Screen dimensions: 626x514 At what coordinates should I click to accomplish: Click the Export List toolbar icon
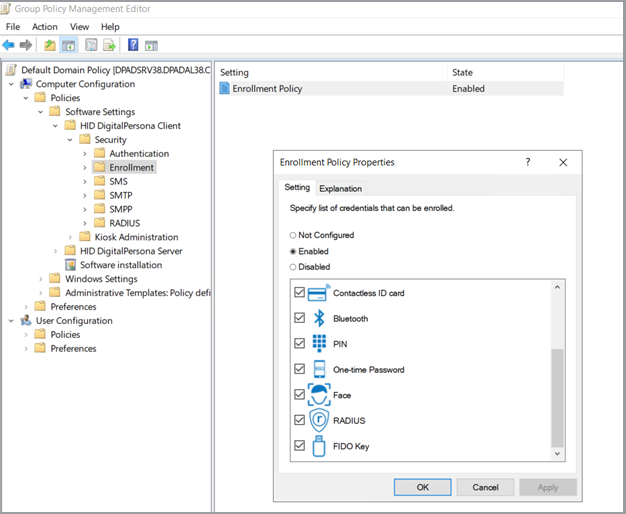tap(109, 45)
